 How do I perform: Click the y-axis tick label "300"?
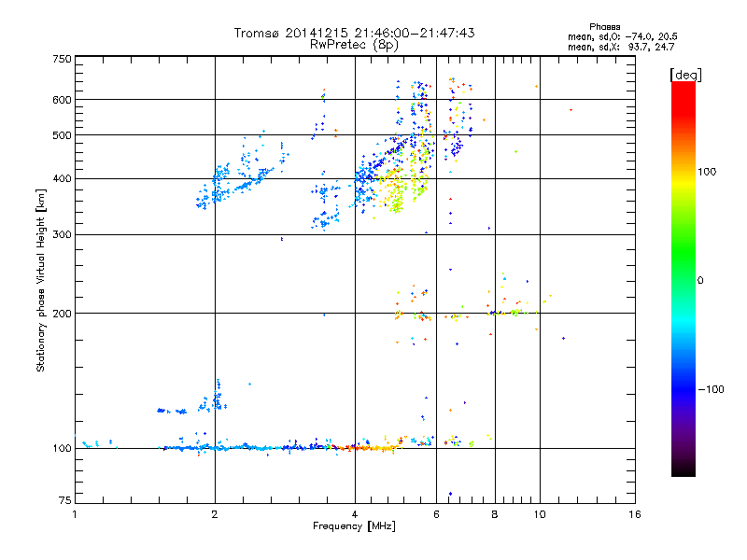(62, 235)
